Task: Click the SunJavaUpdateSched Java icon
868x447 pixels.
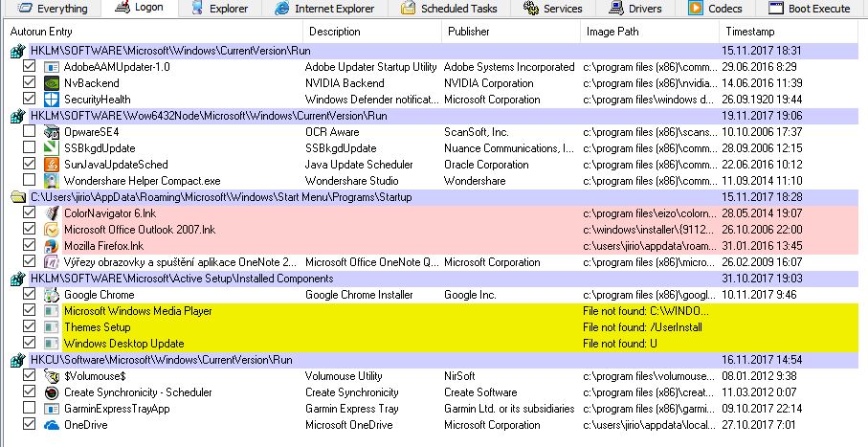Action: (x=52, y=165)
